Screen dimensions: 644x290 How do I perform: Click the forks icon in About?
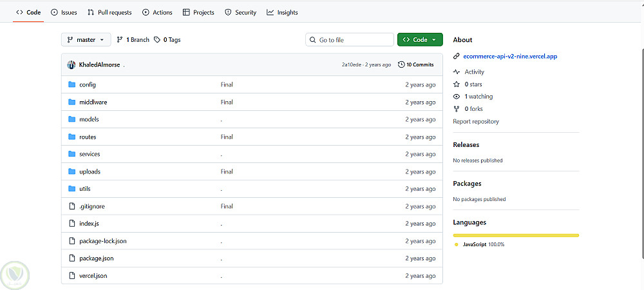tap(457, 109)
